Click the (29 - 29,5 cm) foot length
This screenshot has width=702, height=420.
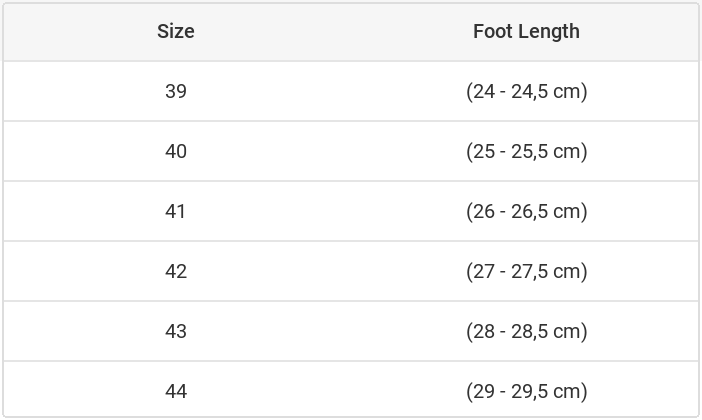526,391
